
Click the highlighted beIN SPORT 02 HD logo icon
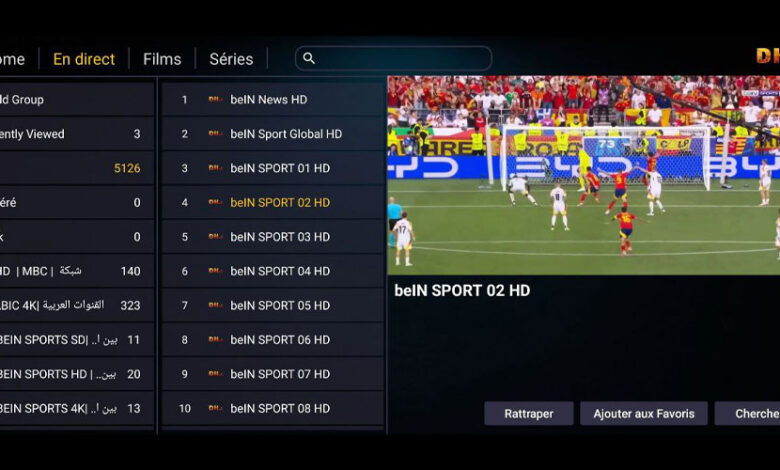215,202
